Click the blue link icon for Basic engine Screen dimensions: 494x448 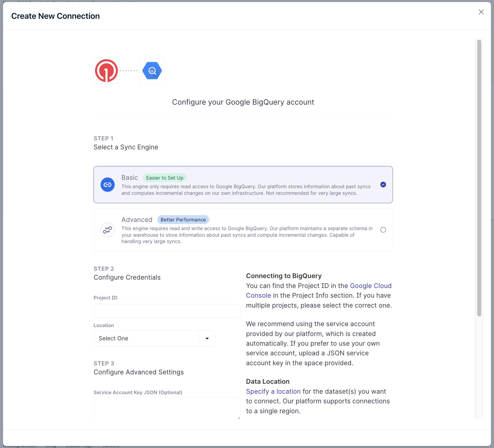coord(107,185)
